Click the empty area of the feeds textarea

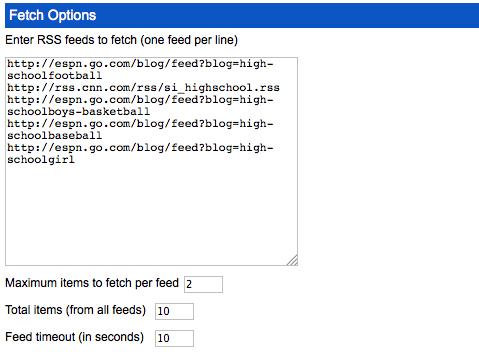coord(151,213)
